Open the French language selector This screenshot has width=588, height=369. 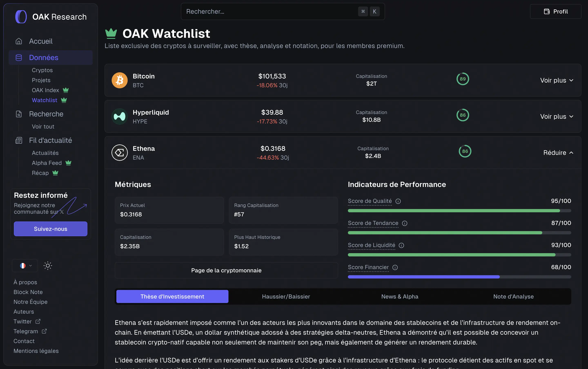(25, 266)
